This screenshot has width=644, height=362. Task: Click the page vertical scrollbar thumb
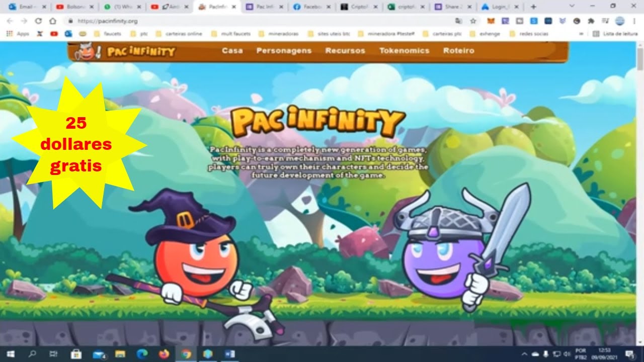point(640,59)
